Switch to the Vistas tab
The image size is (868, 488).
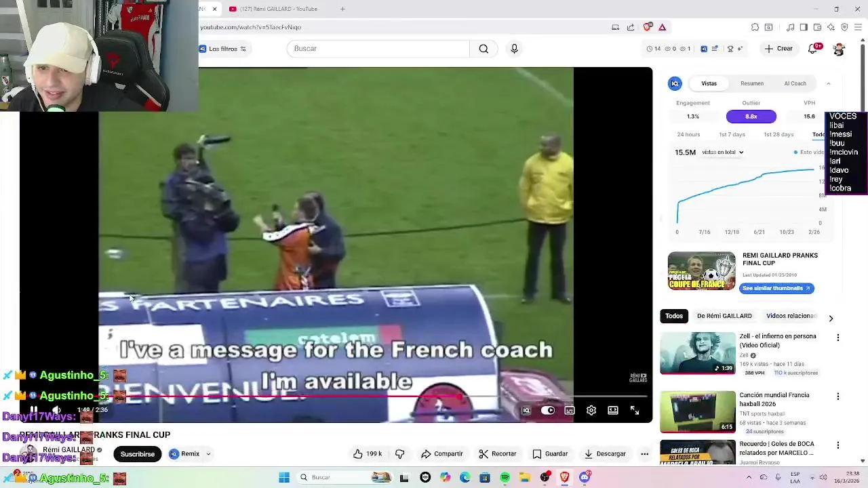[x=709, y=83]
